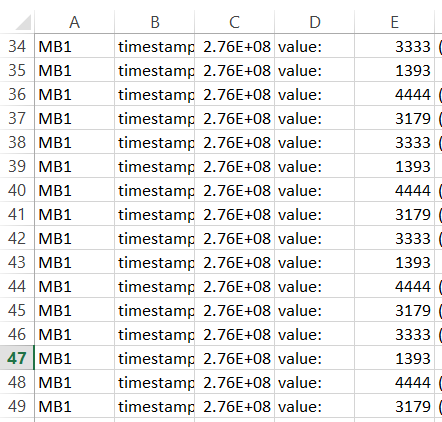Click cell 1393 in row 47
This screenshot has height=422, width=442.
click(x=394, y=358)
